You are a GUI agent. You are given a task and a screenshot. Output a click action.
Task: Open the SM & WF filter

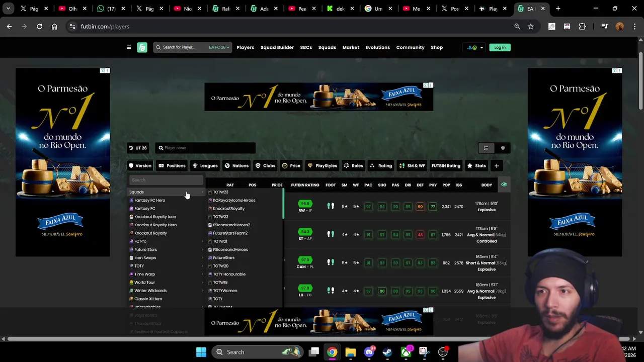[412, 165]
